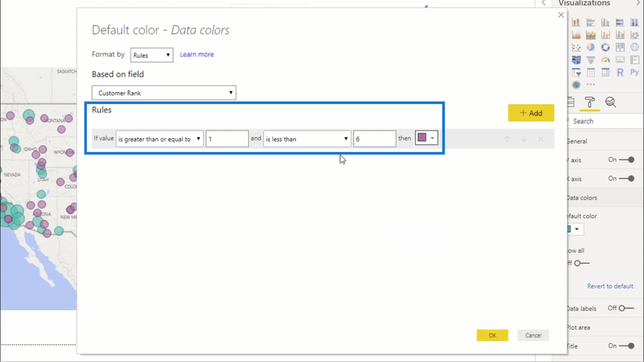Switch to the Format paint roller tab

coord(590,102)
